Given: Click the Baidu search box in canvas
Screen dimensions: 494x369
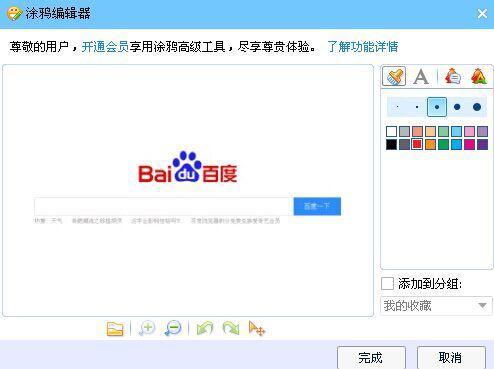Looking at the screenshot, I should (x=164, y=206).
